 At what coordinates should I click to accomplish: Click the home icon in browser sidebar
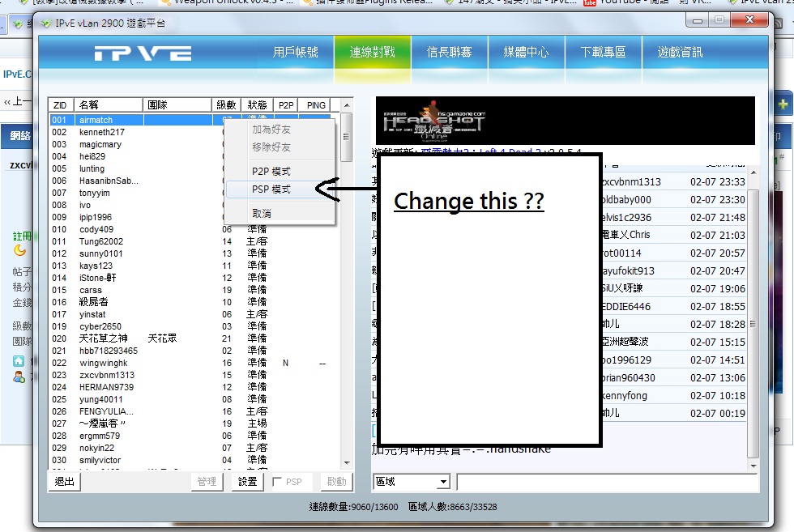point(19,361)
